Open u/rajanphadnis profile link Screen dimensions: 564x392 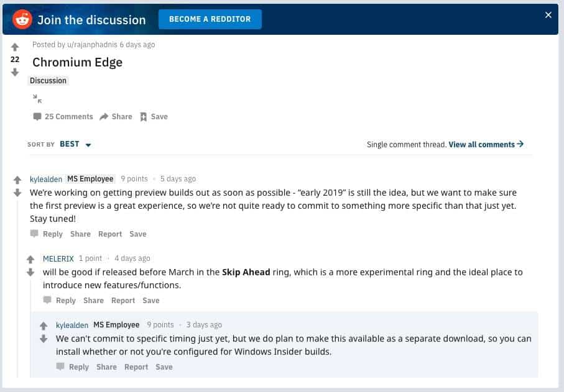coord(92,45)
